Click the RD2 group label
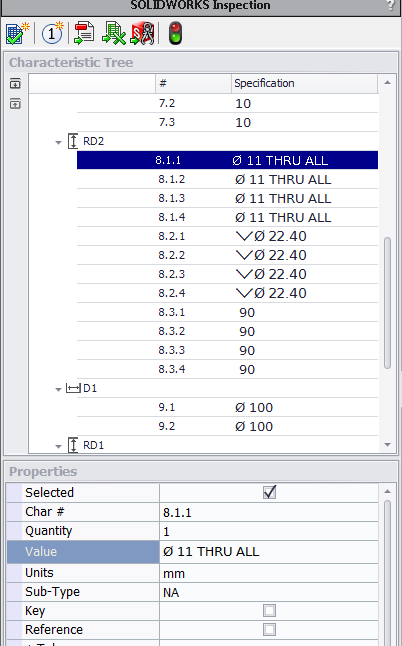Viewport: 402px width, 646px height. [x=93, y=141]
